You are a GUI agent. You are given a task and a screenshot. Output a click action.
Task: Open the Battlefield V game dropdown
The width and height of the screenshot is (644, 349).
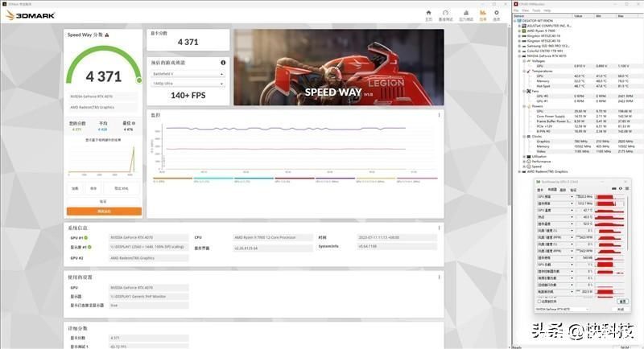(188, 74)
